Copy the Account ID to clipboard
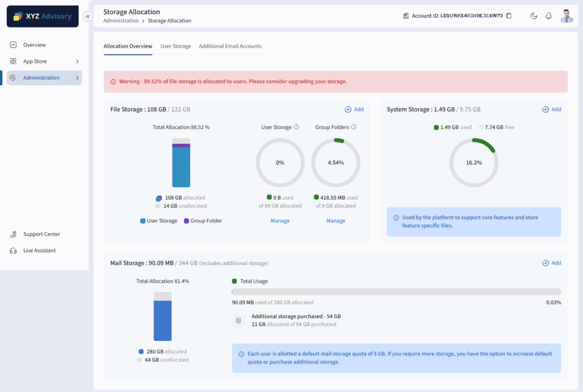Viewport: 583px width, 392px height. click(509, 16)
